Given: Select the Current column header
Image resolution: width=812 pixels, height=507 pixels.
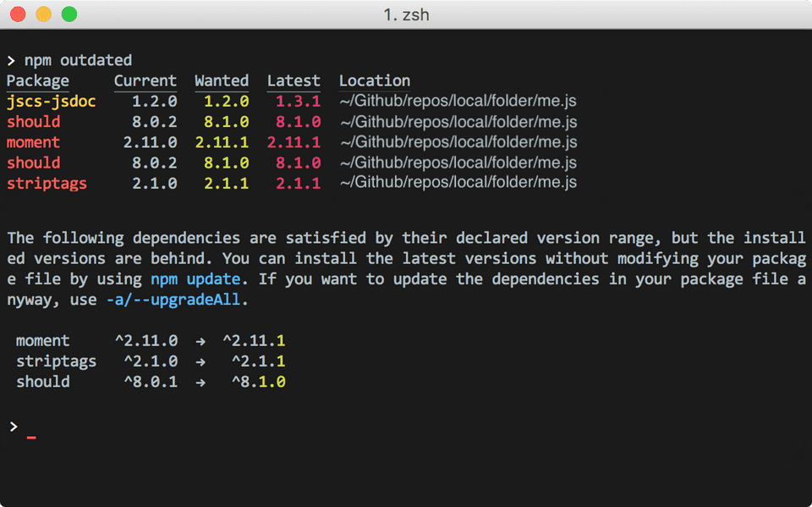Looking at the screenshot, I should [x=145, y=81].
